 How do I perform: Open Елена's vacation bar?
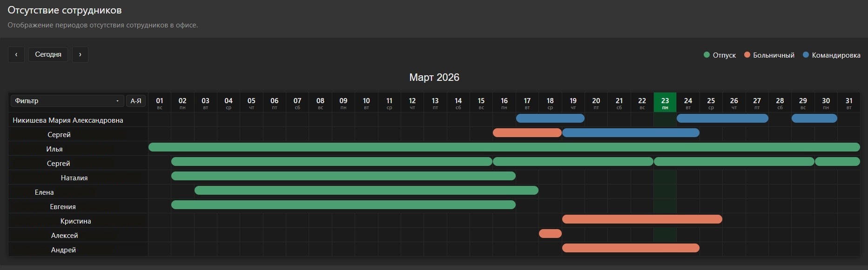pos(366,191)
